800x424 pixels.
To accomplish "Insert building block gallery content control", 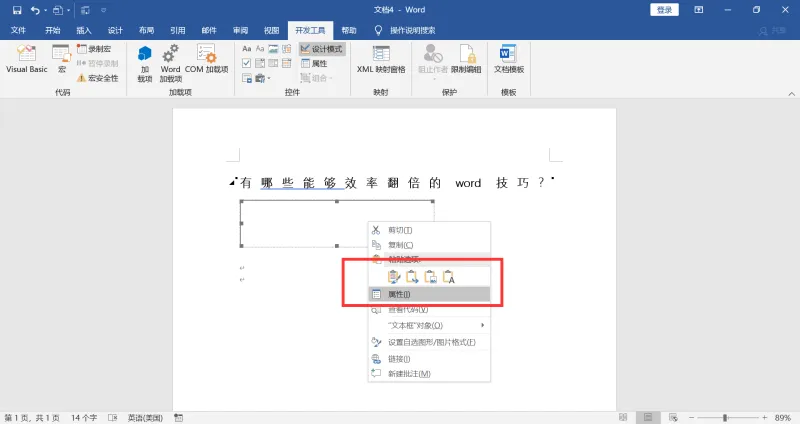I will [287, 49].
